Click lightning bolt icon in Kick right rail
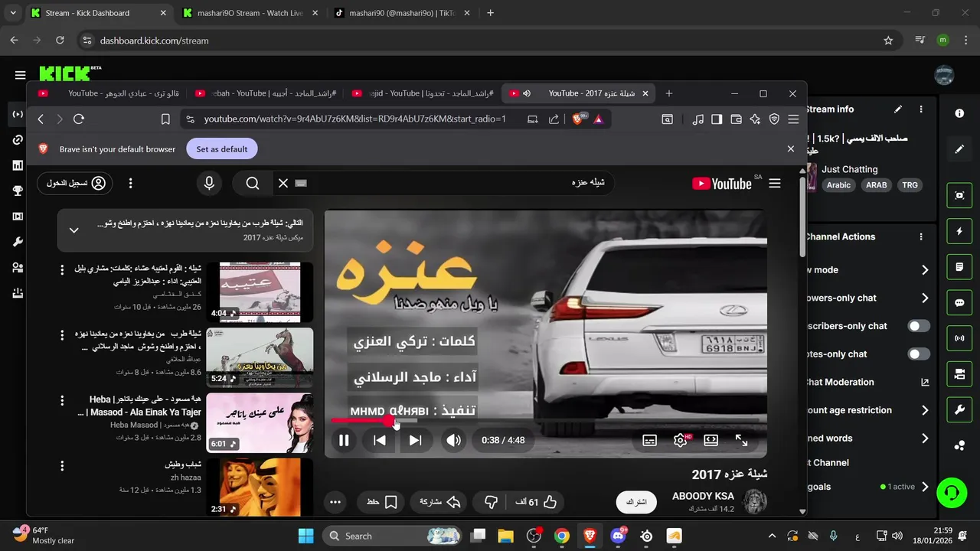Image resolution: width=980 pixels, height=551 pixels. pyautogui.click(x=959, y=231)
